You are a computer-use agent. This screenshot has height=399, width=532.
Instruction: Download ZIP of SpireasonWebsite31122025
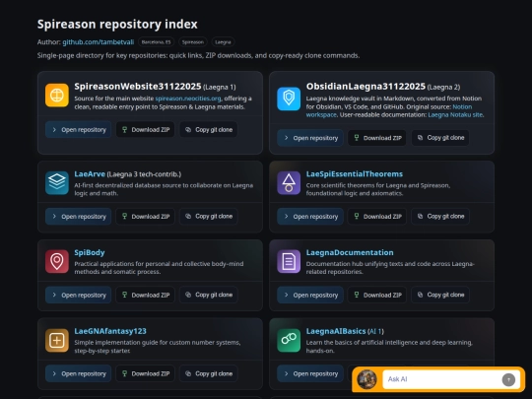(x=145, y=130)
